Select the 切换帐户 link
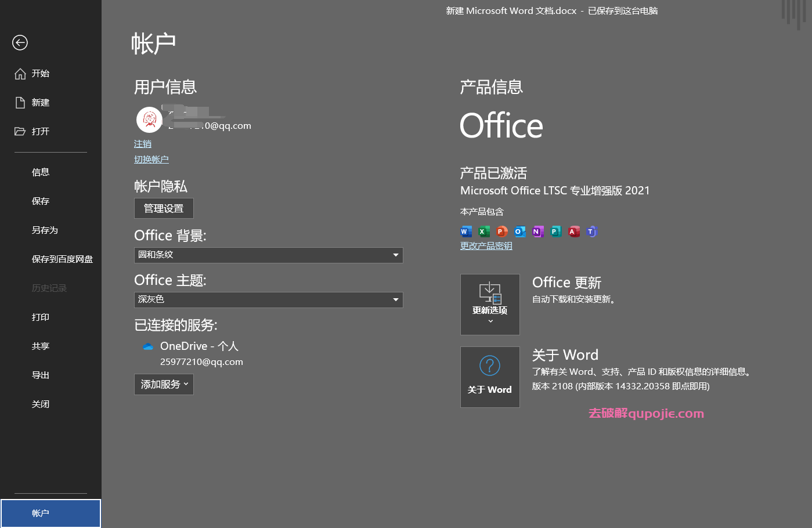 point(151,160)
